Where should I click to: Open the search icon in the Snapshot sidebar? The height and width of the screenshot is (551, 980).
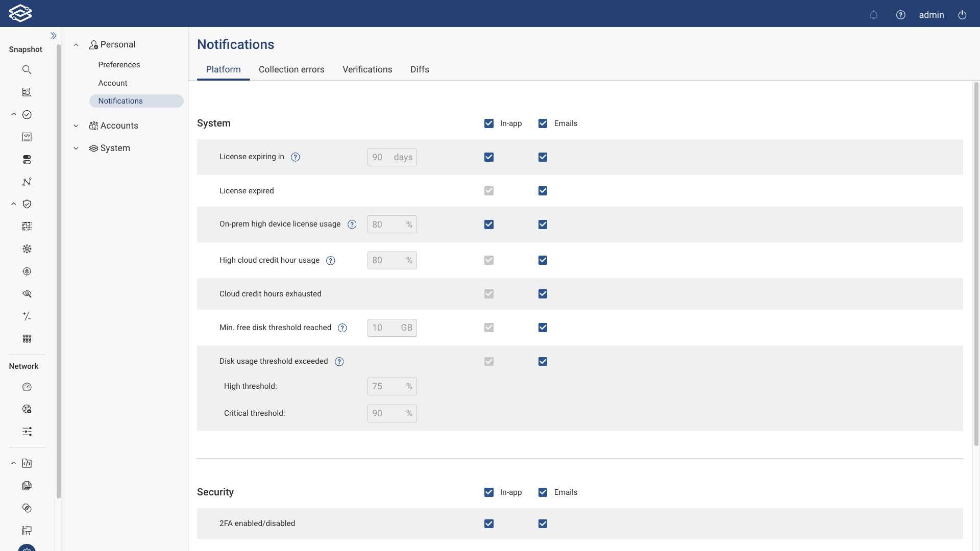click(x=27, y=69)
